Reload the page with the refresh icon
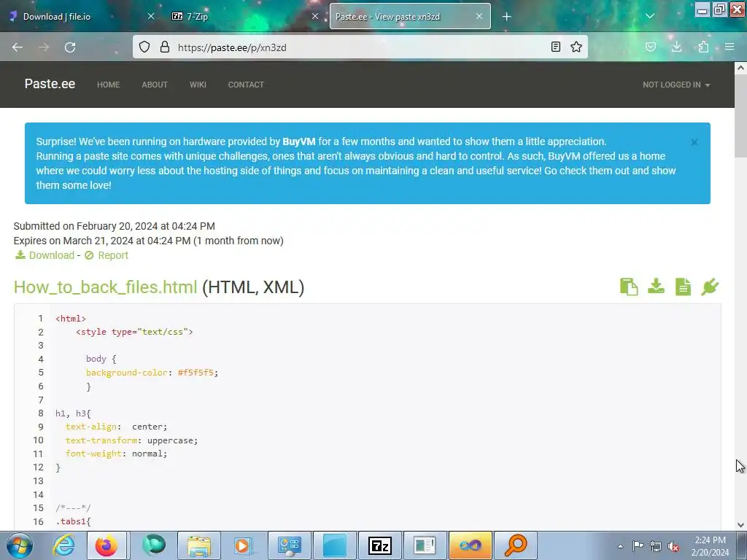The width and height of the screenshot is (747, 560). click(x=70, y=47)
